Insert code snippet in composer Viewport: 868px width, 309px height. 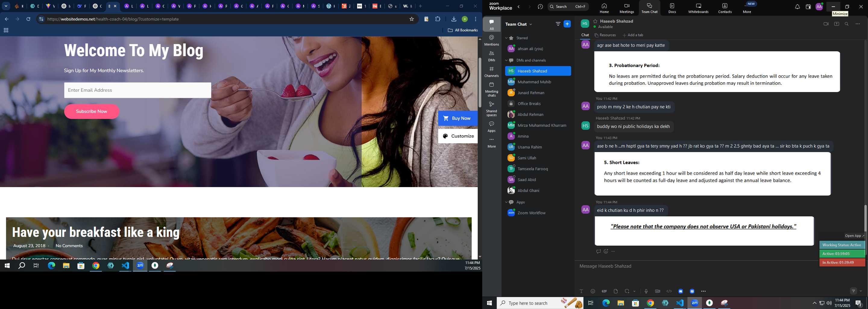click(x=669, y=291)
